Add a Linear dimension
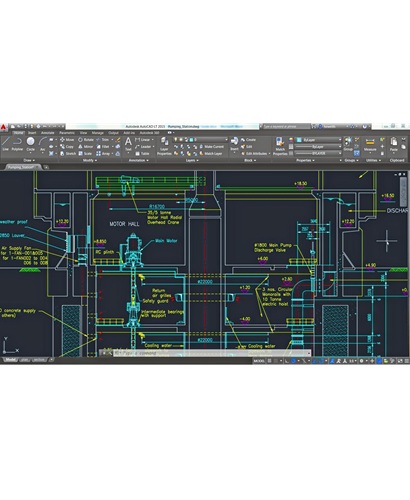This screenshot has width=410, height=500. 143,140
